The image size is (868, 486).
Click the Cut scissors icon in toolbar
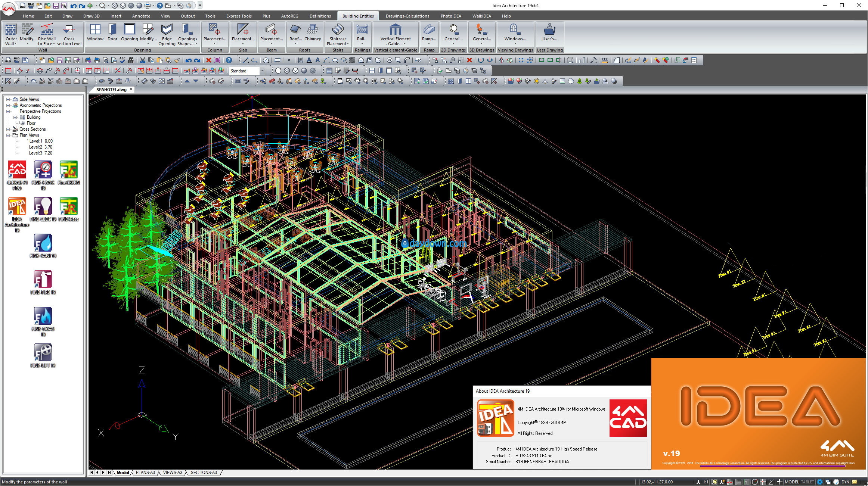[142, 60]
